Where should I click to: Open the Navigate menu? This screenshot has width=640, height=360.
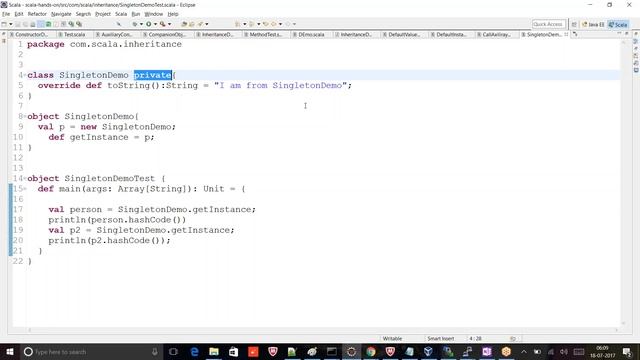(x=61, y=14)
